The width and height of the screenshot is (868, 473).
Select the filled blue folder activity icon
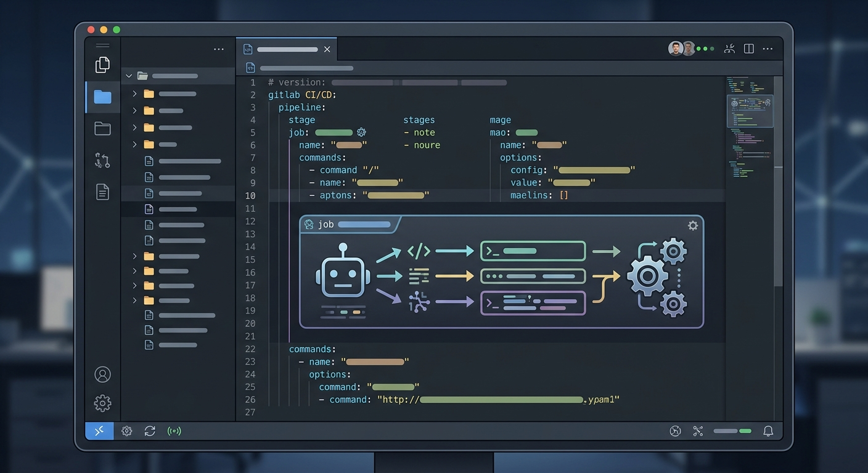[x=102, y=97]
